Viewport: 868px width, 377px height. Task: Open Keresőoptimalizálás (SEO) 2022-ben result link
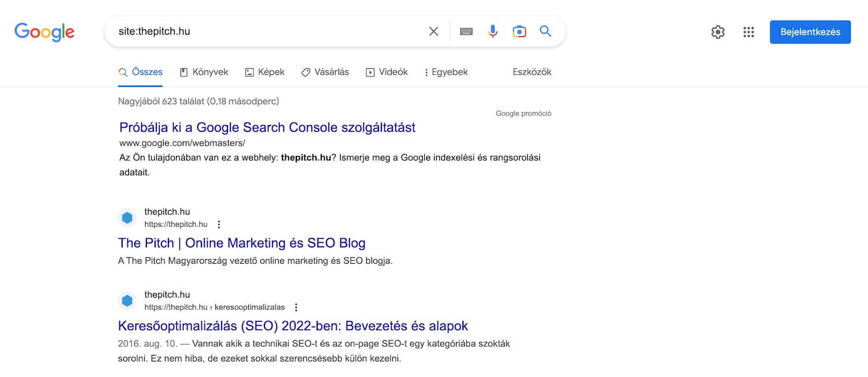pos(293,326)
